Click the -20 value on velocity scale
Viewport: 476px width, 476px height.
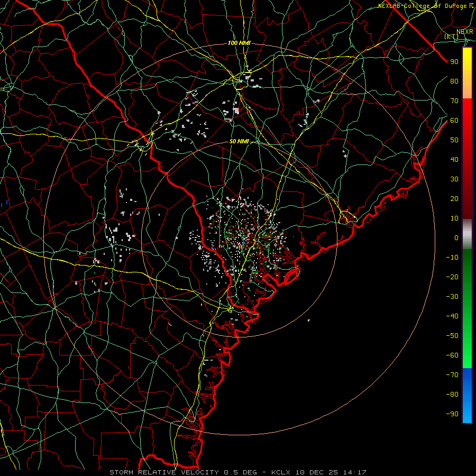tap(452, 277)
